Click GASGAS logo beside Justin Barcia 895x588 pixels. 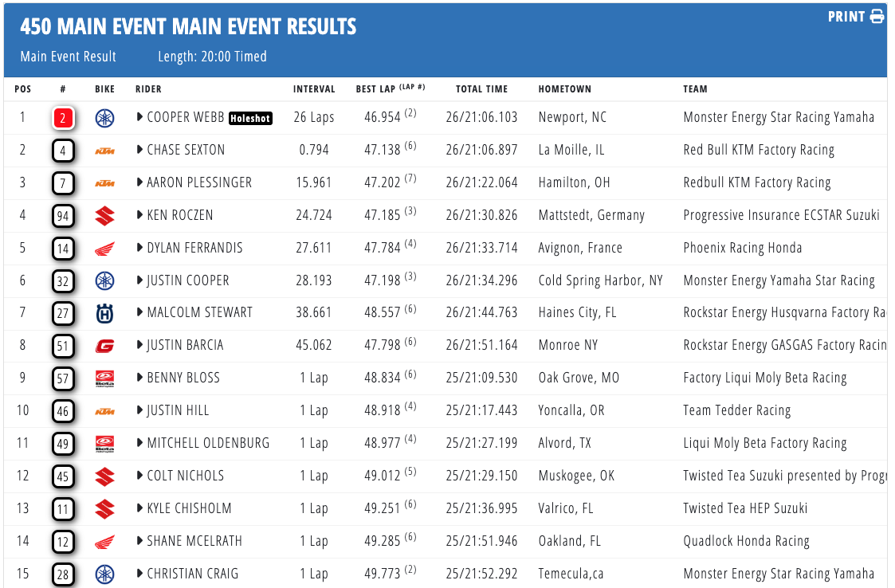tap(104, 346)
